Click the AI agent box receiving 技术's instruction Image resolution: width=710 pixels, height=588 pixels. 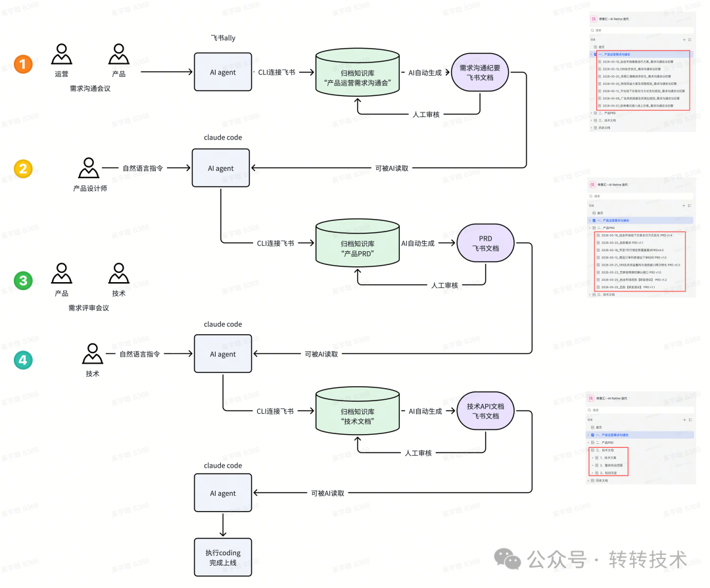223,354
